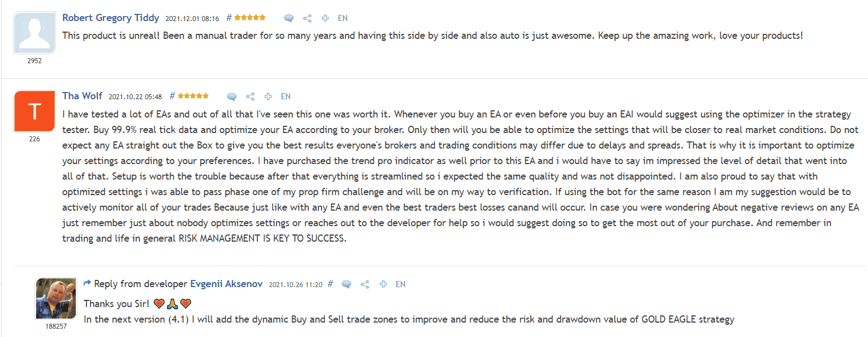Image resolution: width=868 pixels, height=337 pixels.
Task: Click comment bubble icon on Tha Wolf's review
Action: coord(232,96)
